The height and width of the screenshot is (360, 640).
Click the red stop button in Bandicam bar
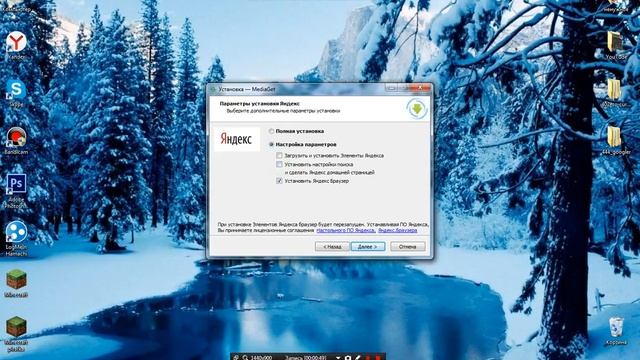378,358
